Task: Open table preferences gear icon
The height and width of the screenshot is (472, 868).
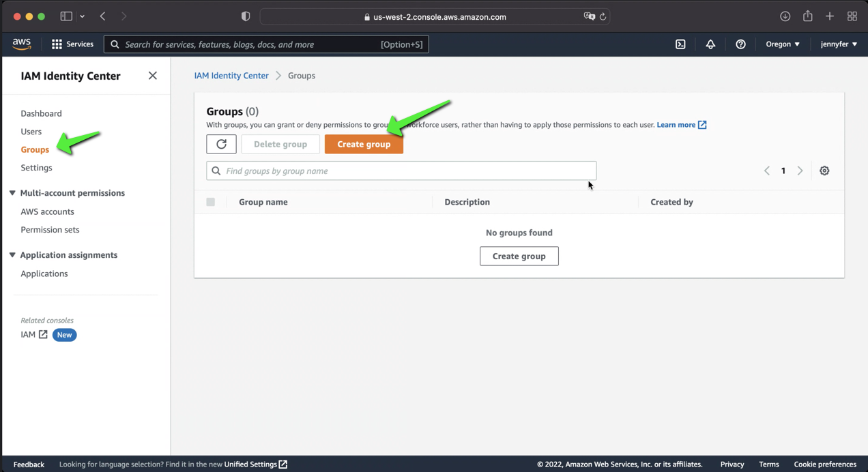Action: (824, 171)
